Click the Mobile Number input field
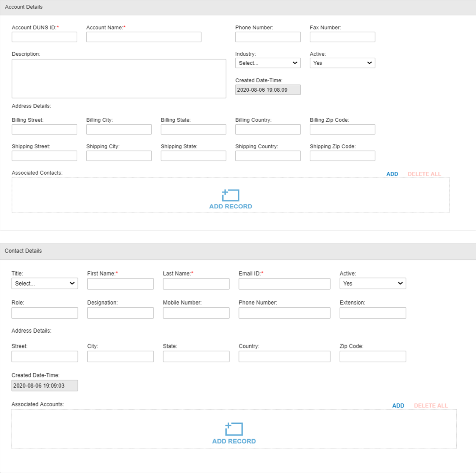476x473 pixels. [x=195, y=313]
